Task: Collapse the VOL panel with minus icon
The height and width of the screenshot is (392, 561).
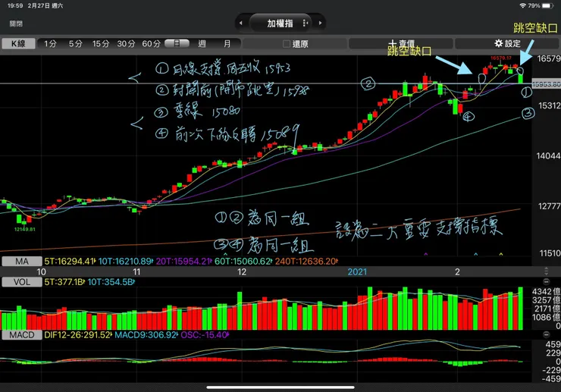Action: [x=547, y=281]
